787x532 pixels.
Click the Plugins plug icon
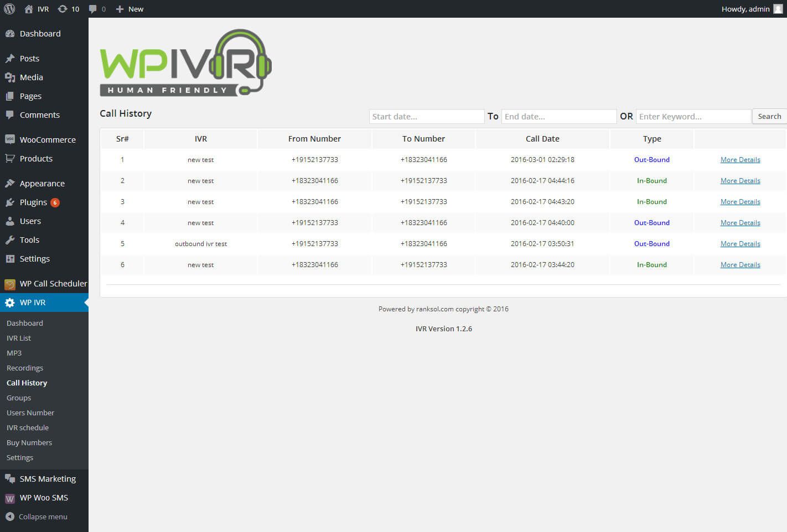(x=10, y=202)
